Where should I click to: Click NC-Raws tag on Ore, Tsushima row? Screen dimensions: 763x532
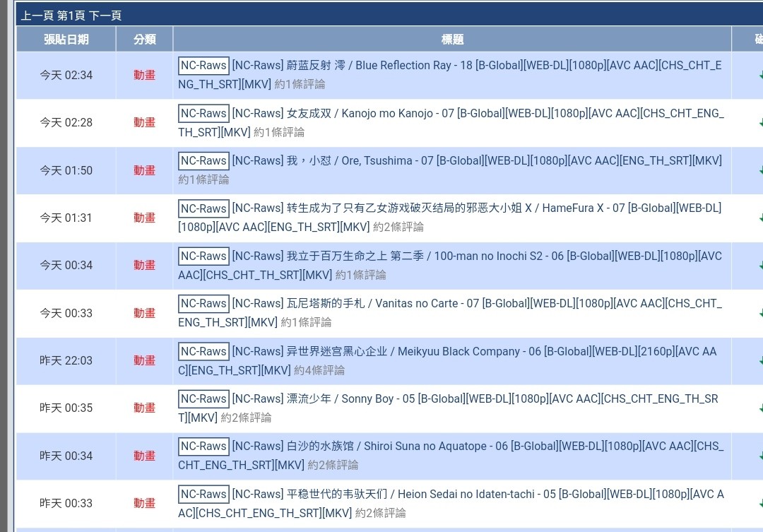[x=203, y=160]
